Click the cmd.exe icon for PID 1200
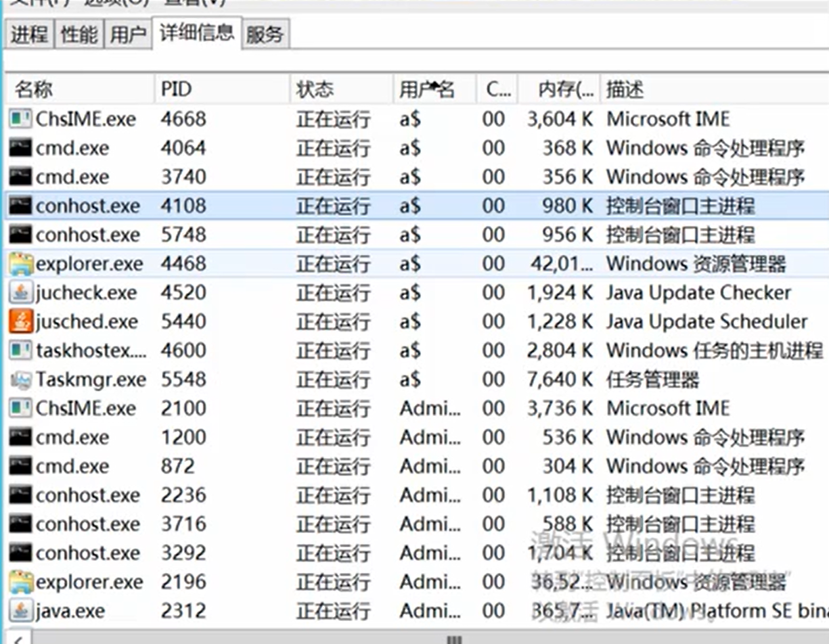The height and width of the screenshot is (644, 829). click(x=21, y=438)
